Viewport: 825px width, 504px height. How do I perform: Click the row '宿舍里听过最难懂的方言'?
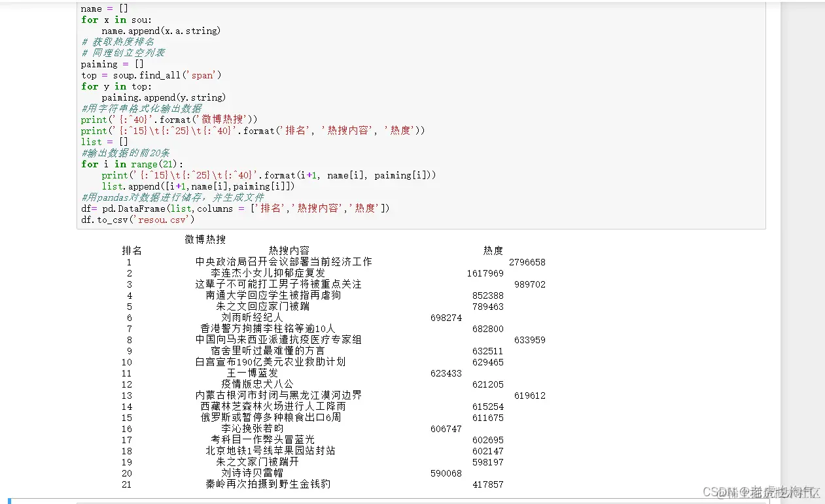268,350
